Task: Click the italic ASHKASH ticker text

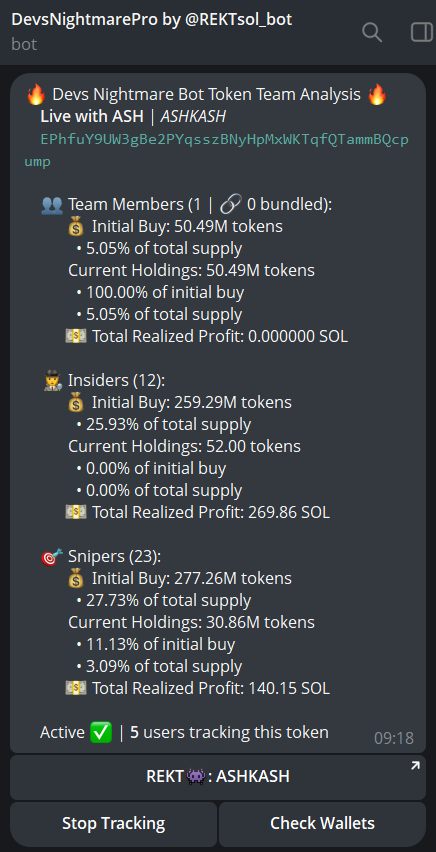Action: point(193,117)
